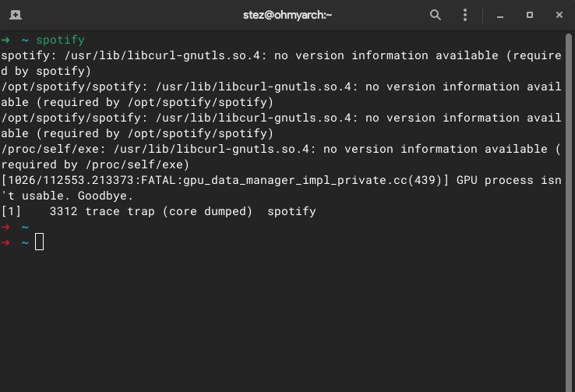
Task: Click the red arrow beside the cursor
Action: pos(5,242)
